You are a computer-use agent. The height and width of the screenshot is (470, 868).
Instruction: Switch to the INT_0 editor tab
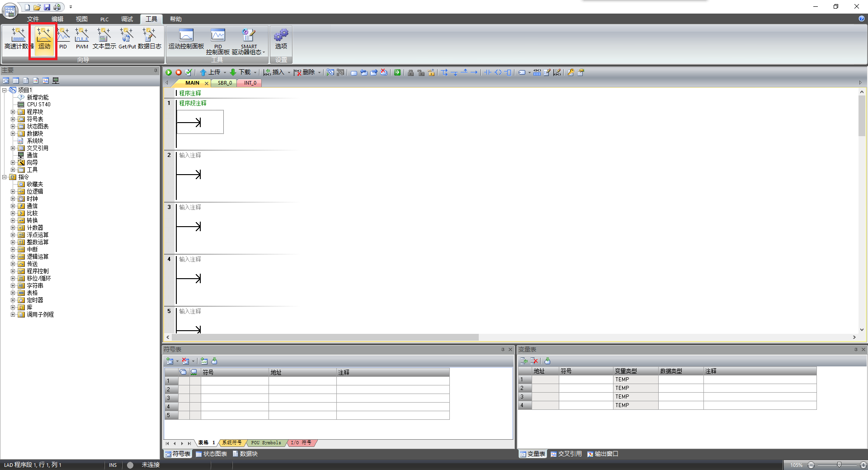pyautogui.click(x=250, y=83)
